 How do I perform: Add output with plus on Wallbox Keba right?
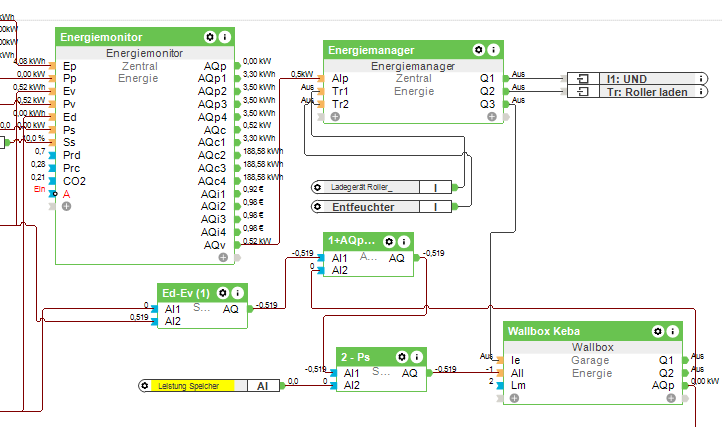(x=671, y=398)
